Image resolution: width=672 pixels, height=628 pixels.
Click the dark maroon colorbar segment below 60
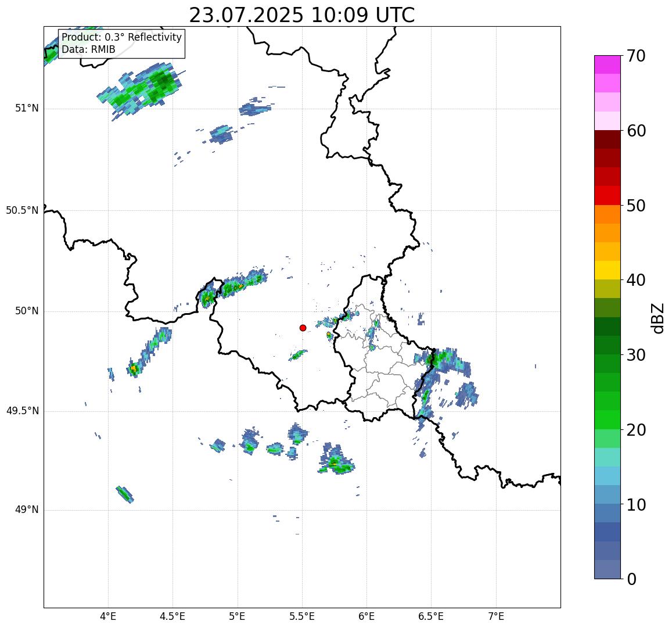[608, 140]
